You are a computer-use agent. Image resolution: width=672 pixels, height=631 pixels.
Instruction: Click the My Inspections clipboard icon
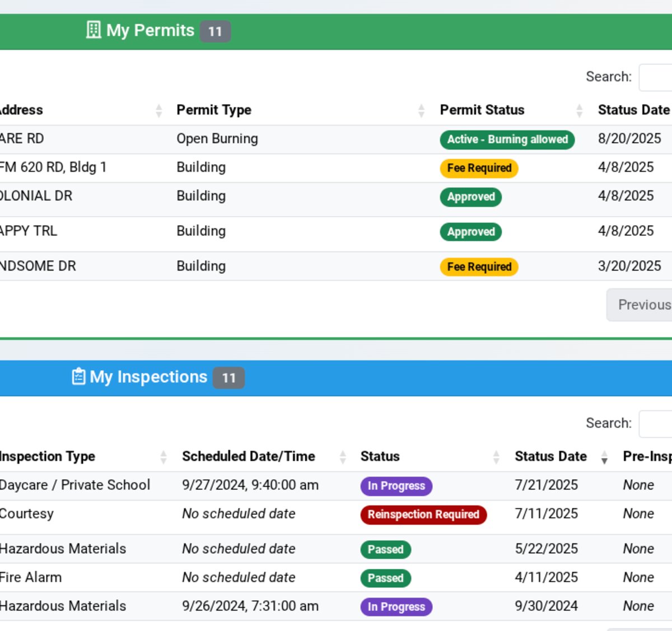[78, 377]
